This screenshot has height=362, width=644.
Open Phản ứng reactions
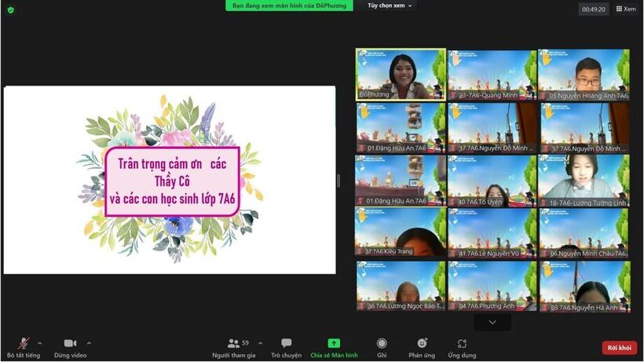pos(422,346)
